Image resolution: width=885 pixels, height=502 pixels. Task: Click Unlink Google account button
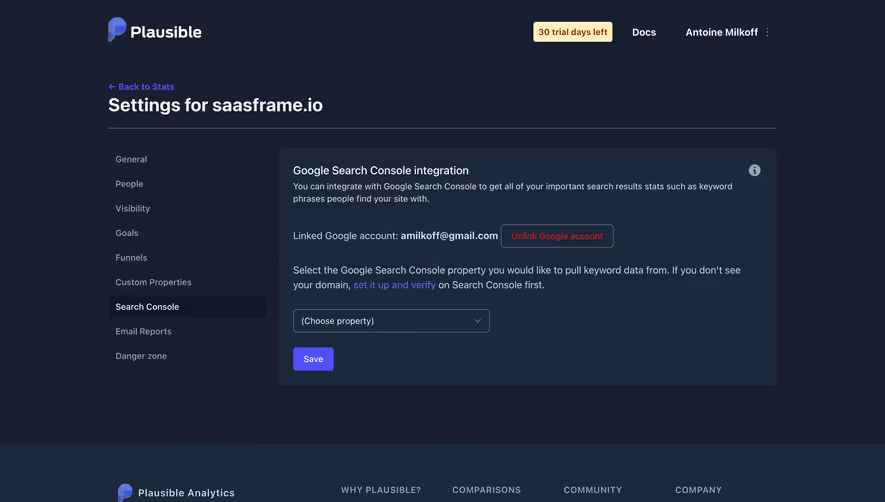coord(557,236)
